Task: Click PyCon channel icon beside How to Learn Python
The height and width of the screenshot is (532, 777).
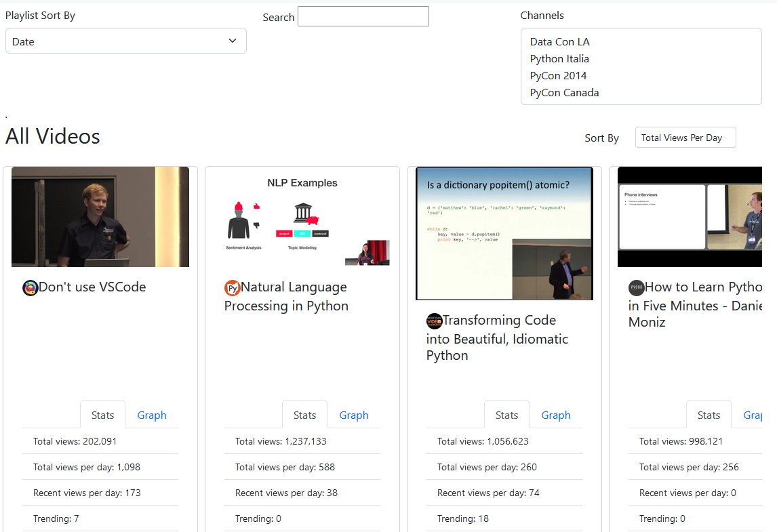Action: (636, 288)
